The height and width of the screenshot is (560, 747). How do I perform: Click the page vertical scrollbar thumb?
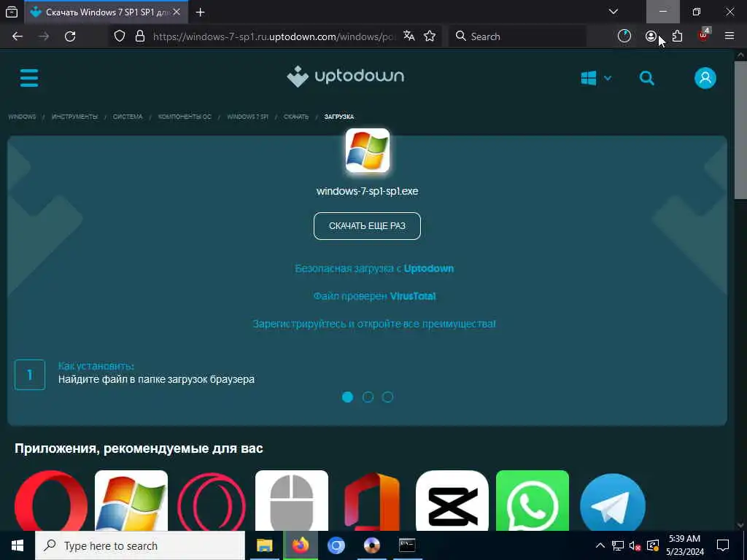[740, 130]
